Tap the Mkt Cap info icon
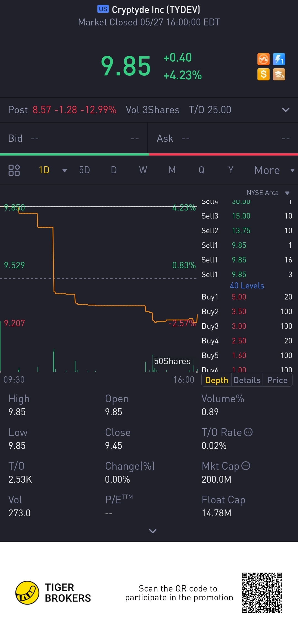 click(246, 466)
